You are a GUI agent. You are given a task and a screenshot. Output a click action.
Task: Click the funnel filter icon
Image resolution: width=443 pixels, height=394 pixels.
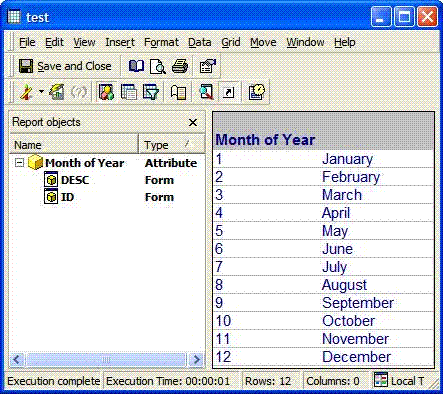click(151, 92)
